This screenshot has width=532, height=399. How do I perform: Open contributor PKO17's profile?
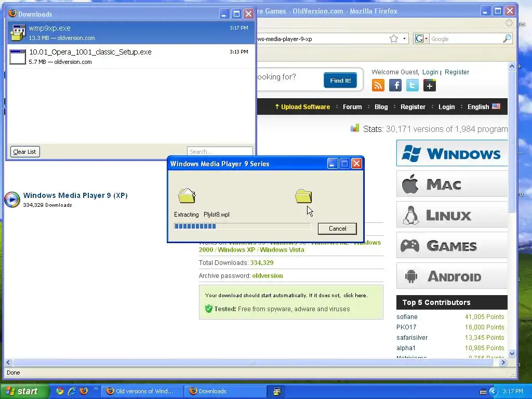pos(406,327)
